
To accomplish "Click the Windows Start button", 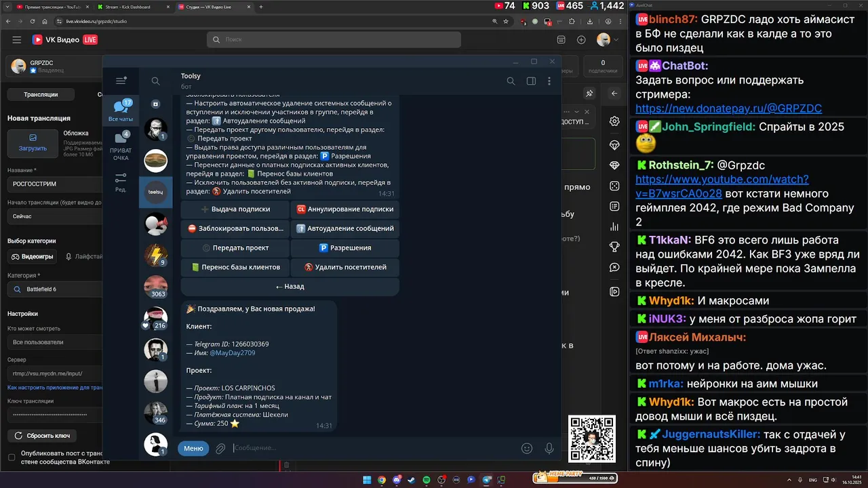I will [367, 480].
